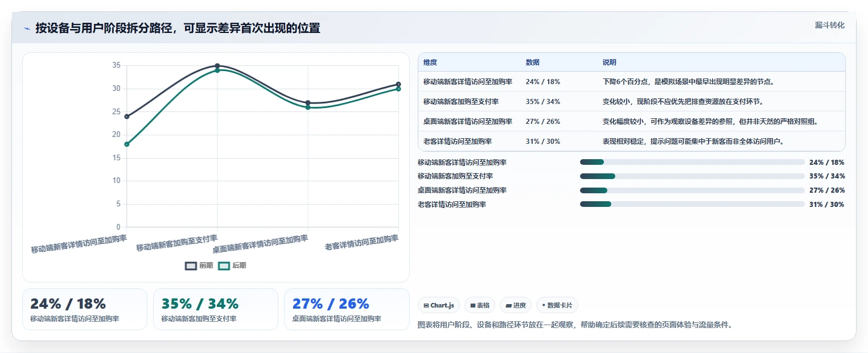Click the 移动端新客详情访问至加购率 progress bar
This screenshot has height=353, width=868.
point(692,162)
